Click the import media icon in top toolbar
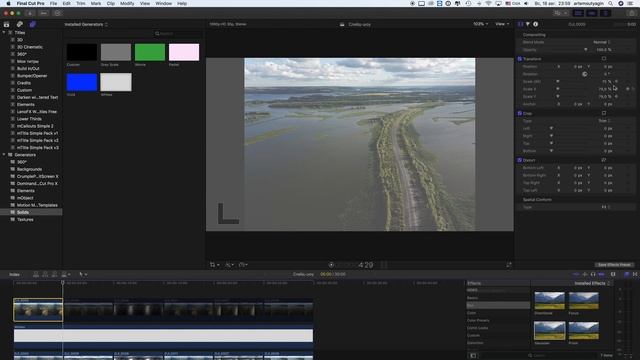The height and width of the screenshot is (360, 640). [30, 13]
